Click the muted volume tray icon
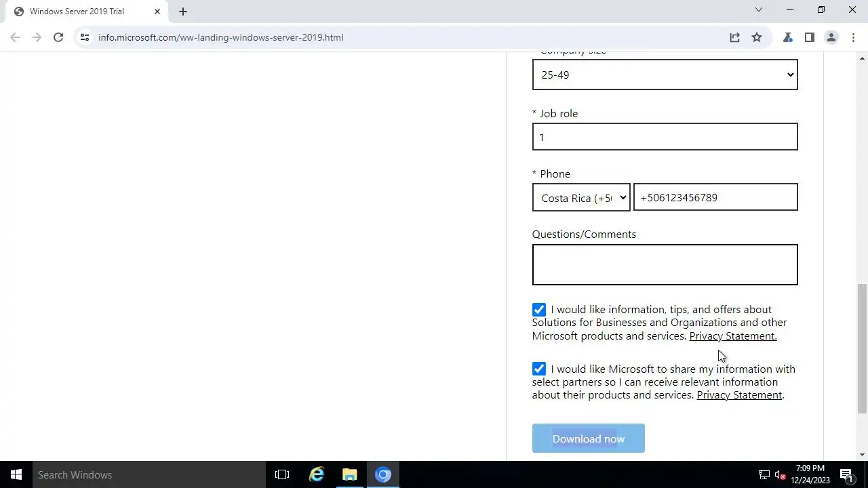Image resolution: width=868 pixels, height=488 pixels. (781, 474)
